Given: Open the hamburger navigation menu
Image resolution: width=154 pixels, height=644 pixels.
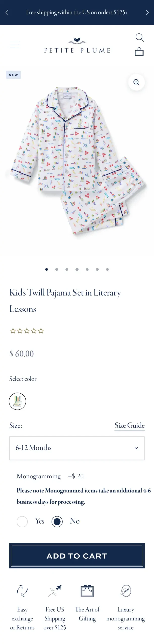Looking at the screenshot, I should [x=14, y=45].
